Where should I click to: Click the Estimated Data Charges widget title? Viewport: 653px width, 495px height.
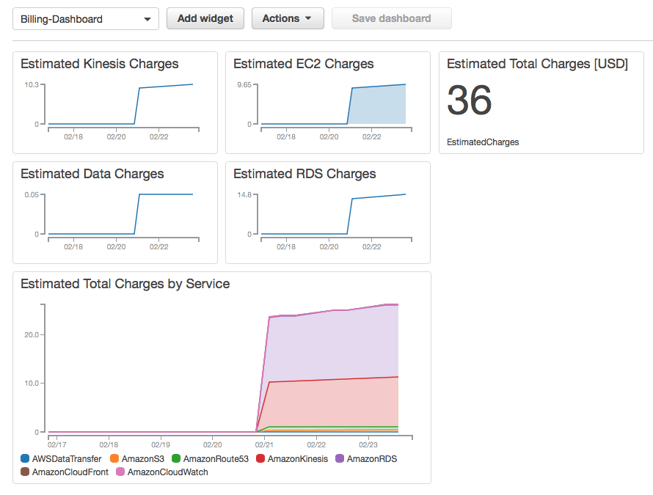coord(92,174)
